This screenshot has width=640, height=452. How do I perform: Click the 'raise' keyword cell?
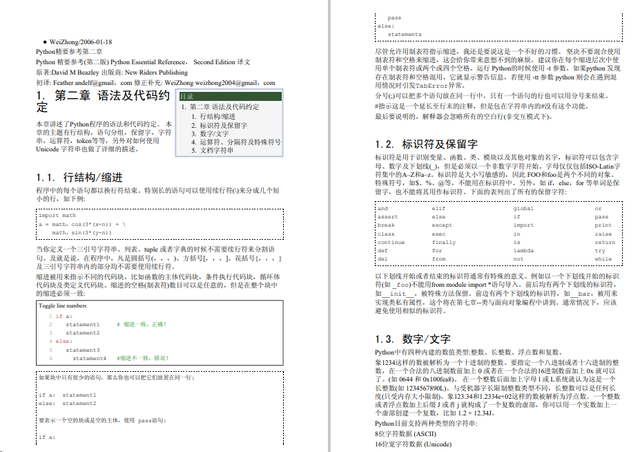pos(603,234)
